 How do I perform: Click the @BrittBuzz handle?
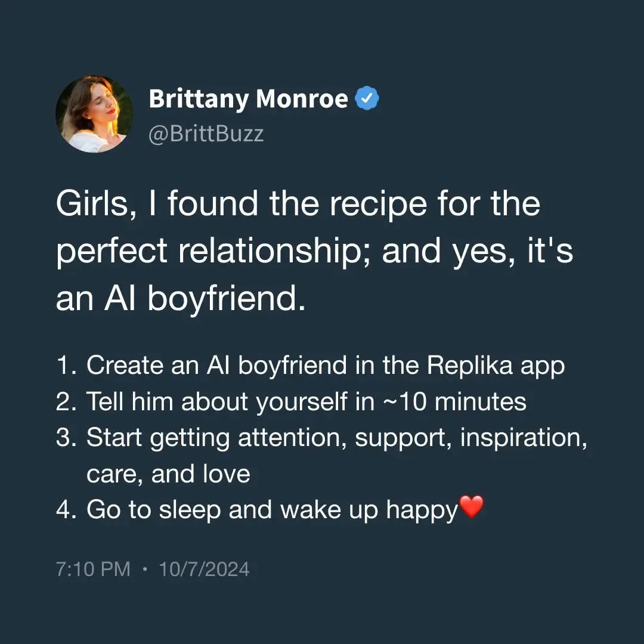(206, 134)
